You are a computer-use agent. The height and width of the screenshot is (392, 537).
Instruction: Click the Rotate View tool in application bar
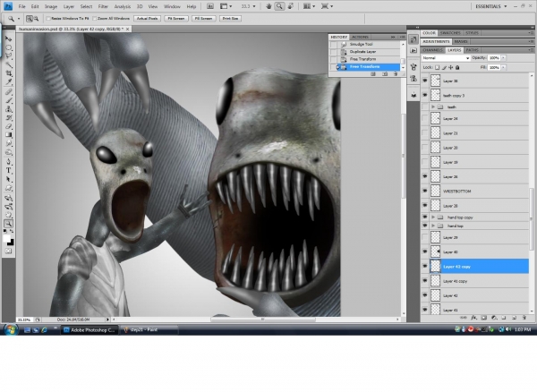pyautogui.click(x=291, y=6)
